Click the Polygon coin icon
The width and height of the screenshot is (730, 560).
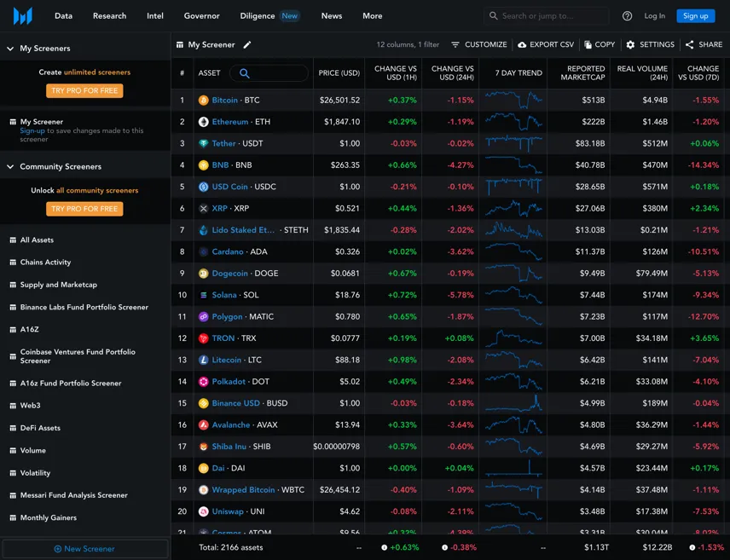(204, 316)
